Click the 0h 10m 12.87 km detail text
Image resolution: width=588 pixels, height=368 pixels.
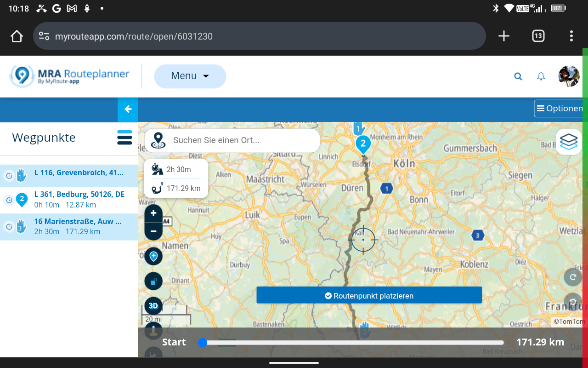[65, 205]
